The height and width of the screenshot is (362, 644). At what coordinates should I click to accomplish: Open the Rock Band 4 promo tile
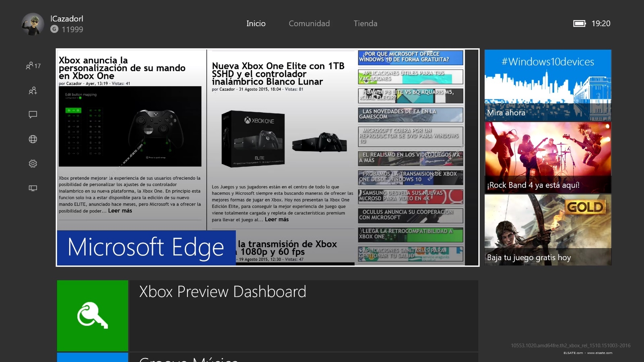[x=548, y=158]
